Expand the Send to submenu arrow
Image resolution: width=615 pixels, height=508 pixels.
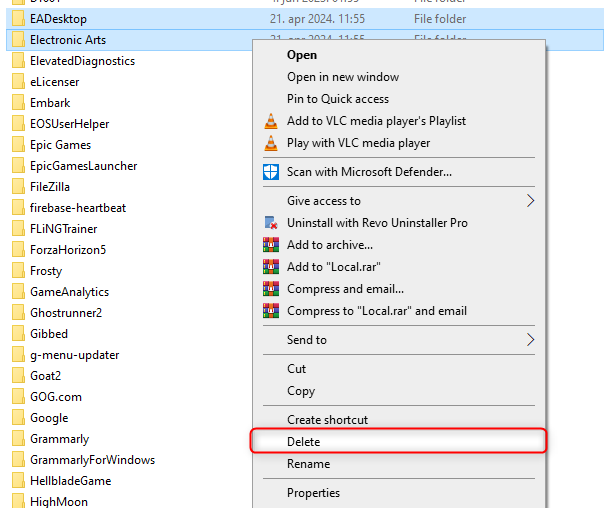530,340
